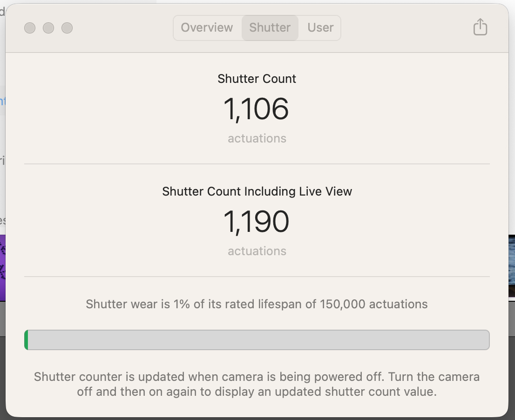
Task: Click the green filled portion of wear bar
Action: point(26,340)
